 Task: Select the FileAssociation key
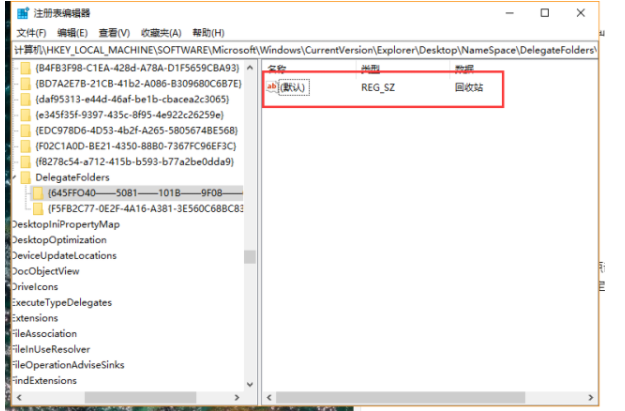[43, 334]
